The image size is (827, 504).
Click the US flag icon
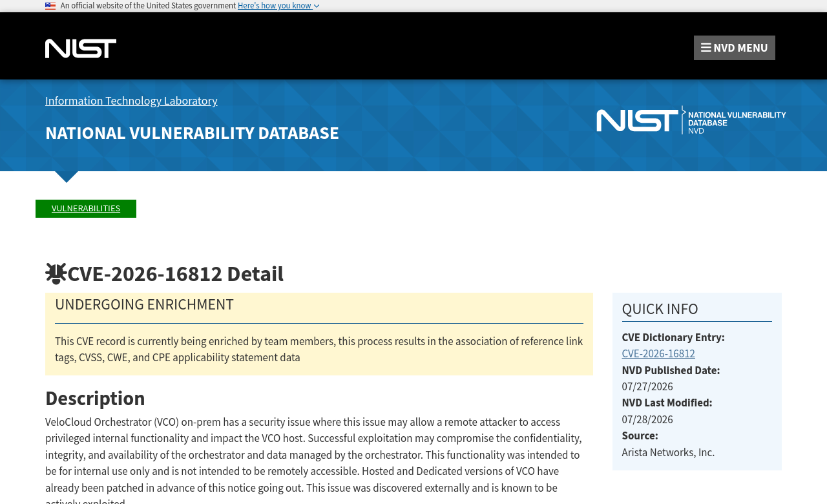pyautogui.click(x=50, y=6)
